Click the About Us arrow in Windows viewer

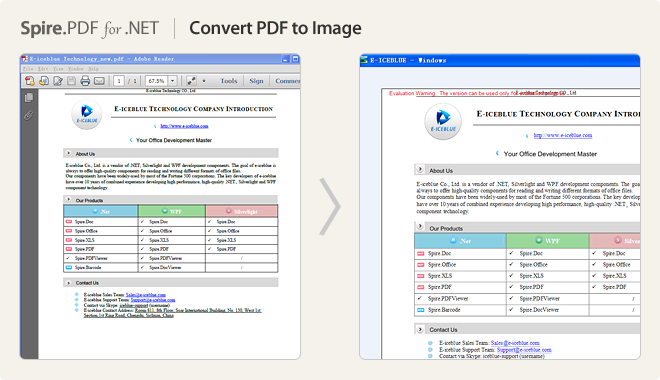[x=420, y=170]
